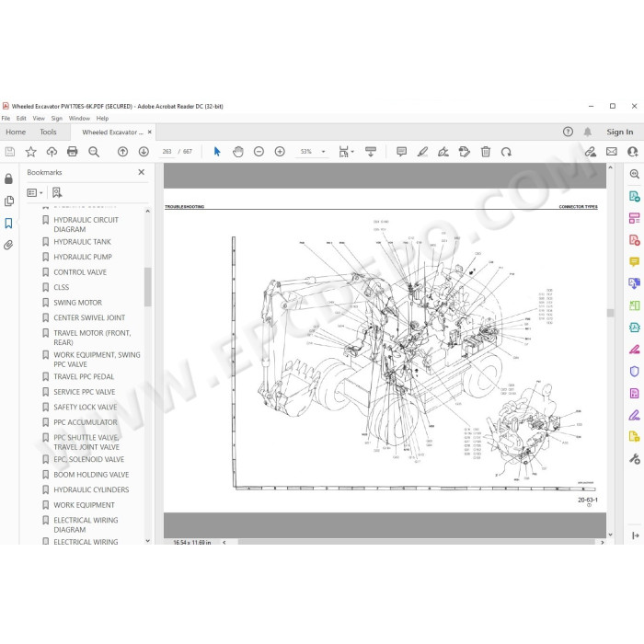Open the bookmark options dropdown

tap(35, 192)
